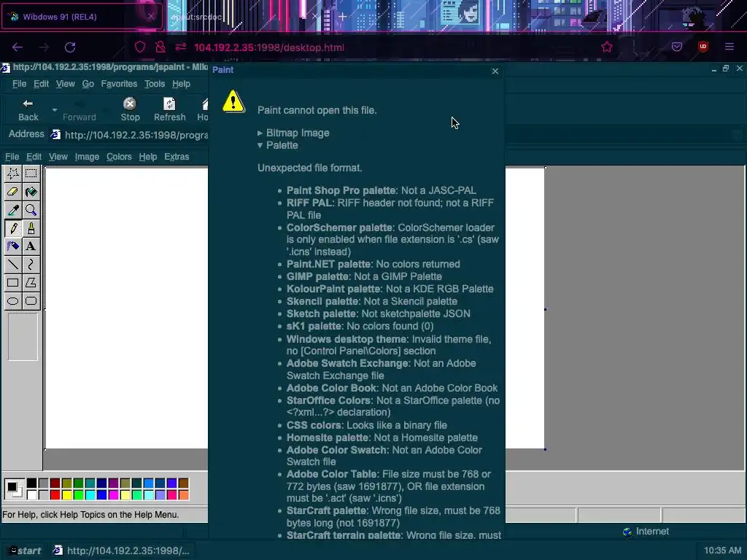Screen dimensions: 747x560
Task: Select the Magnifier tool
Action: (31, 210)
